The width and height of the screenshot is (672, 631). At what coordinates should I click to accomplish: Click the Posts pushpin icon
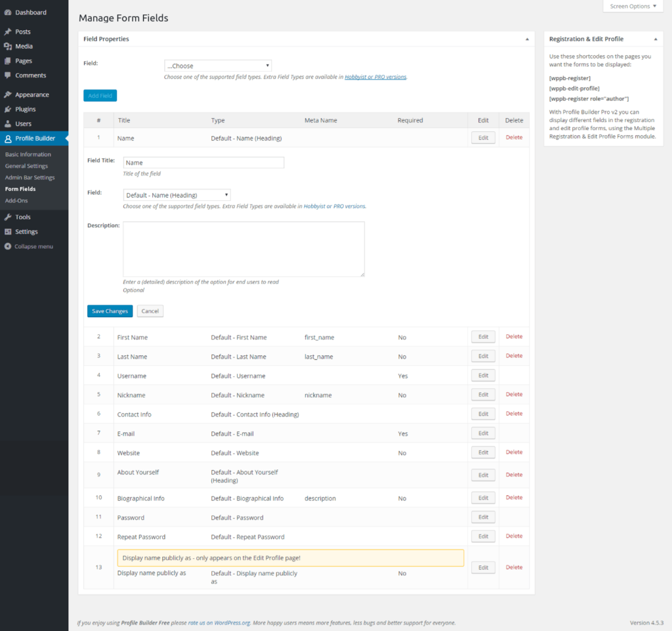pos(8,32)
